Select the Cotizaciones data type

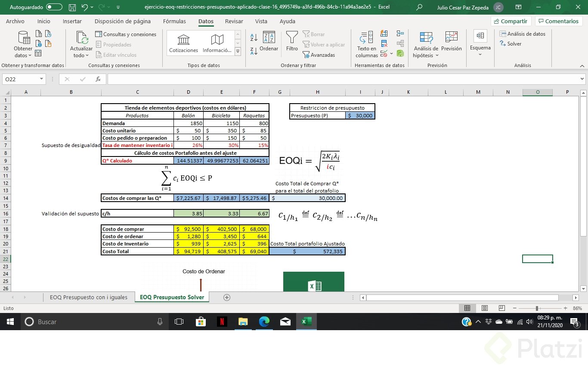(x=183, y=43)
